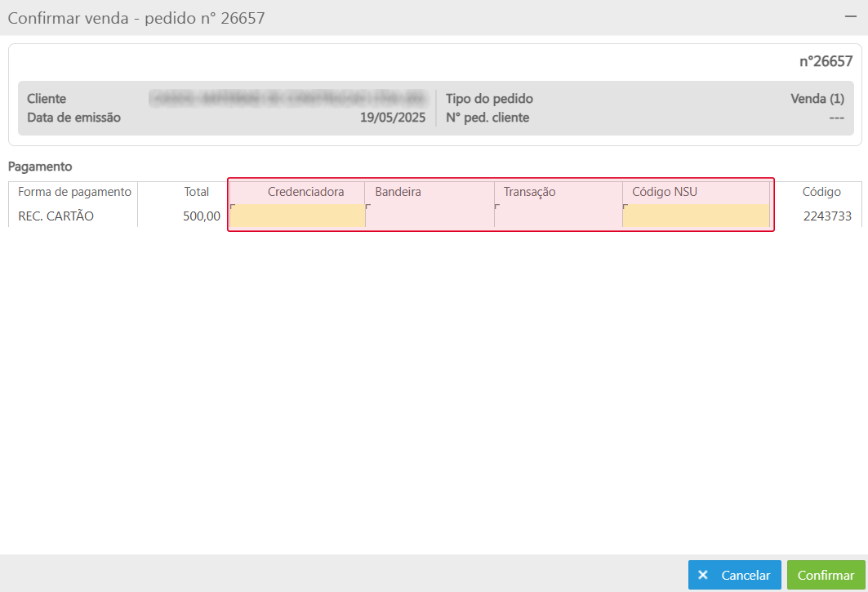868x592 pixels.
Task: Click the blurred client name field
Action: [x=288, y=99]
